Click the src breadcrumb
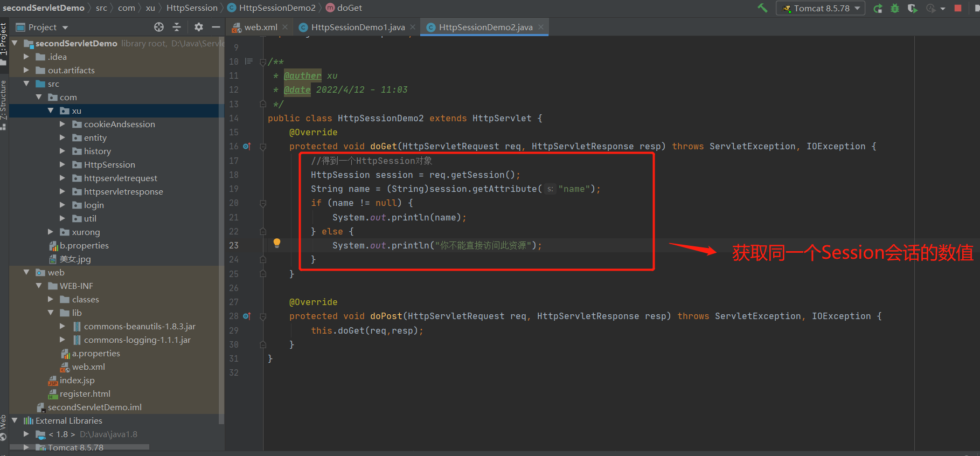 point(101,8)
